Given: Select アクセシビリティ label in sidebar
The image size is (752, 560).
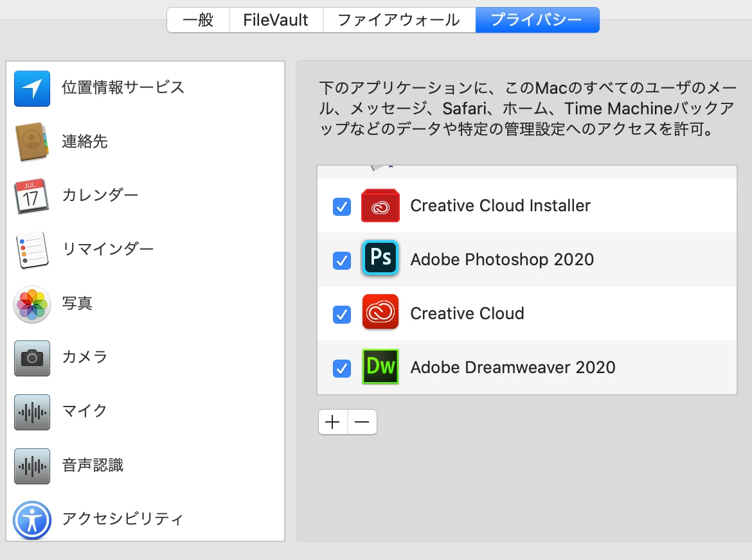Looking at the screenshot, I should tap(123, 519).
